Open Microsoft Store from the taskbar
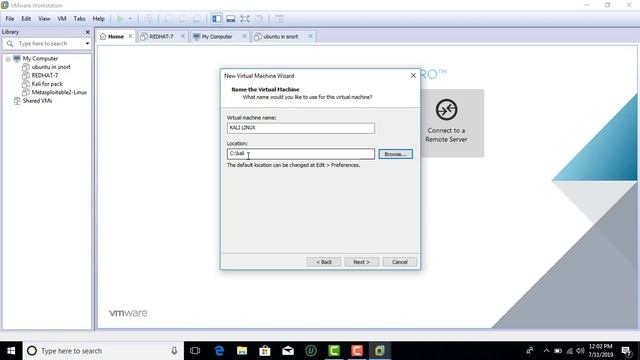 tap(265, 351)
